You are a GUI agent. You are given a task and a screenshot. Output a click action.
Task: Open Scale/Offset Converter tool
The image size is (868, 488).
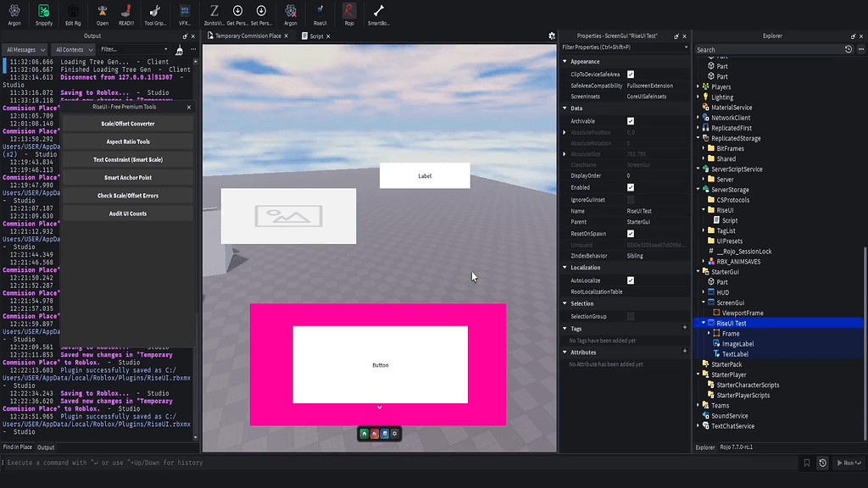pos(128,124)
